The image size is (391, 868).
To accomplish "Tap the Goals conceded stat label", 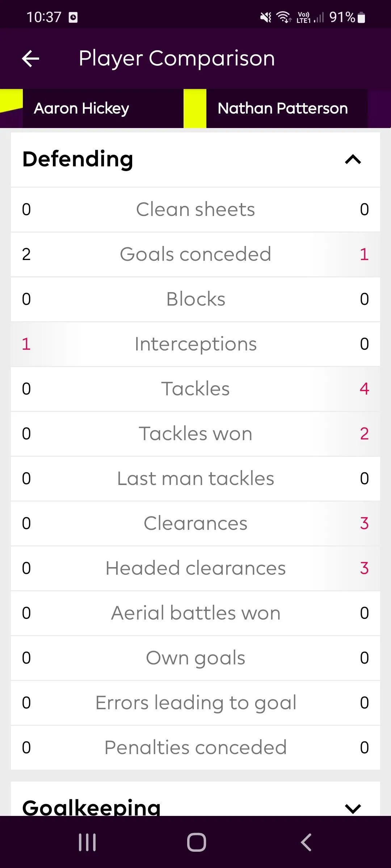I will tap(195, 254).
